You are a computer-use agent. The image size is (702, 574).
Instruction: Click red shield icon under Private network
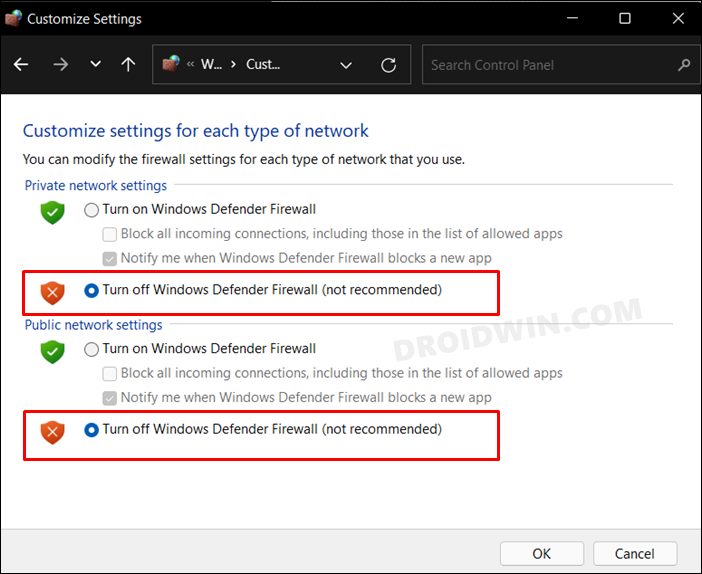point(52,293)
